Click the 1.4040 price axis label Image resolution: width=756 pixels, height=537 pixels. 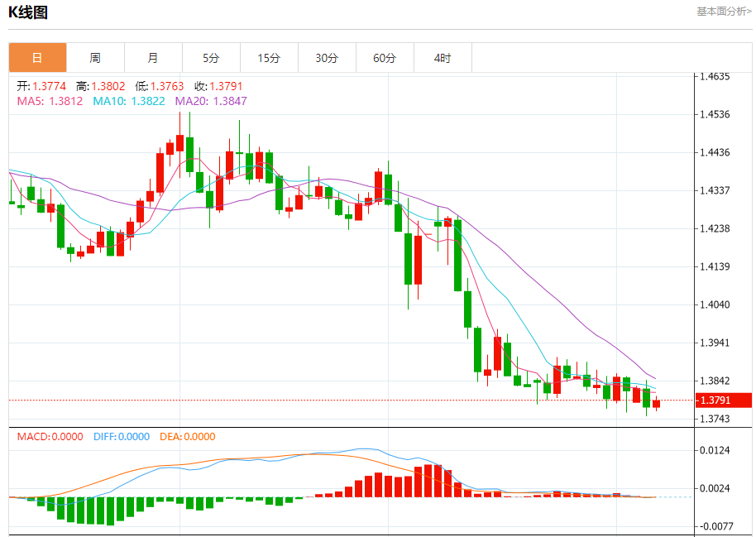point(715,304)
